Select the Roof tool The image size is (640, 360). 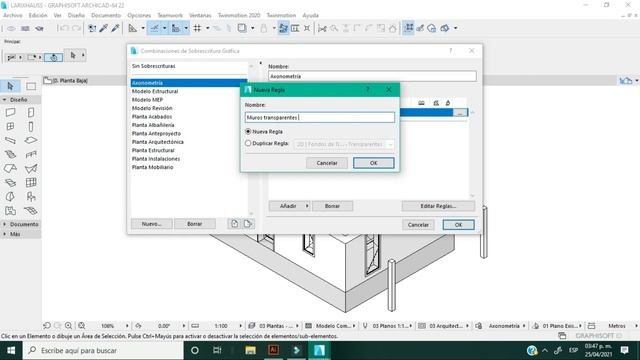(11, 169)
